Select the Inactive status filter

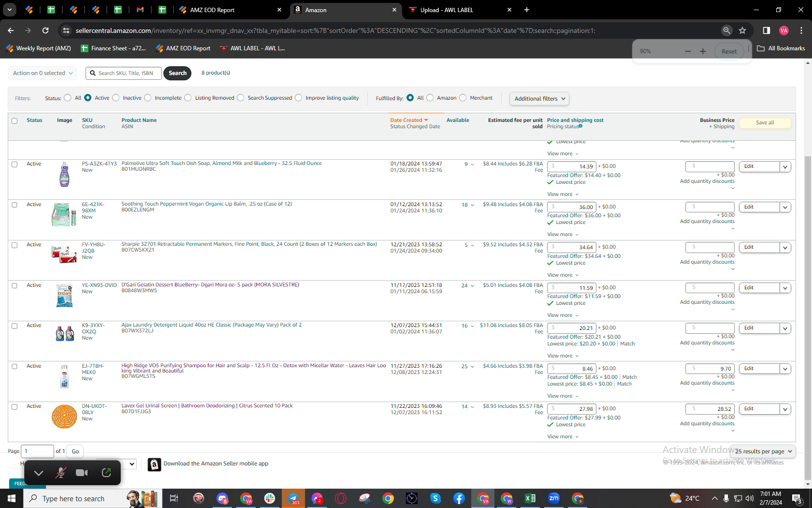(116, 98)
